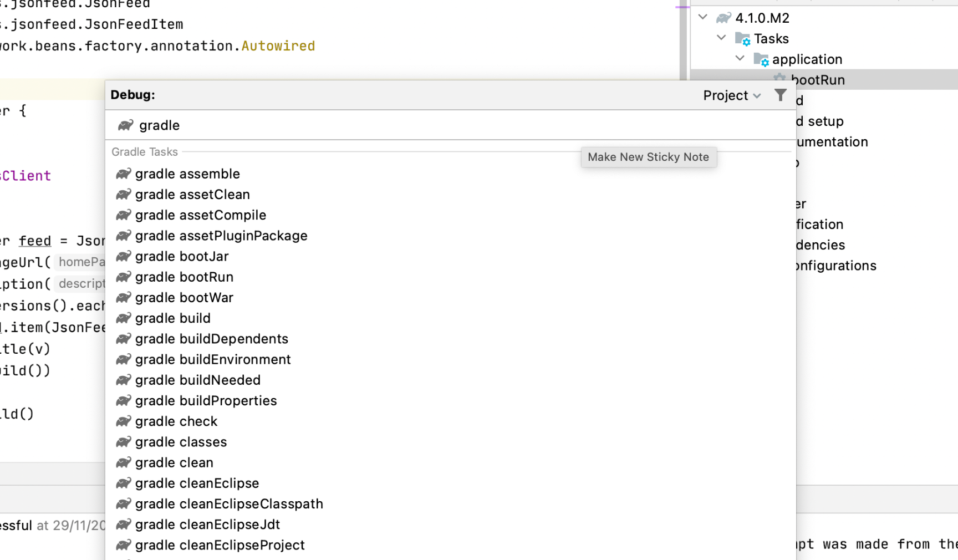958x560 pixels.
Task: Click the 4.1.0.M2 Gradle elephant icon
Action: (x=723, y=18)
